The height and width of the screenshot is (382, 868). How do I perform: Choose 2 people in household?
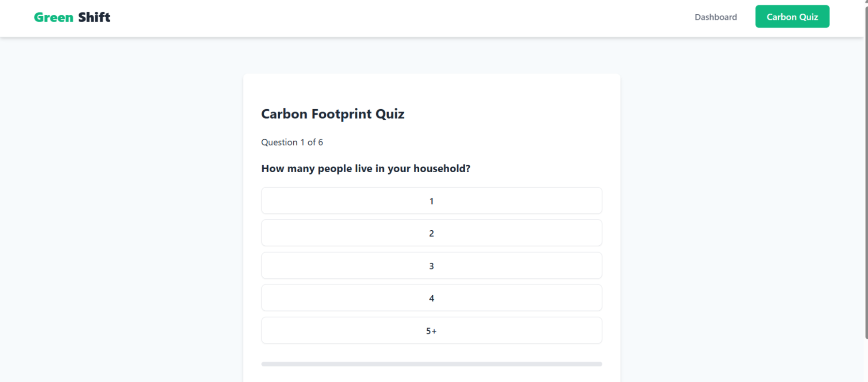coord(431,233)
